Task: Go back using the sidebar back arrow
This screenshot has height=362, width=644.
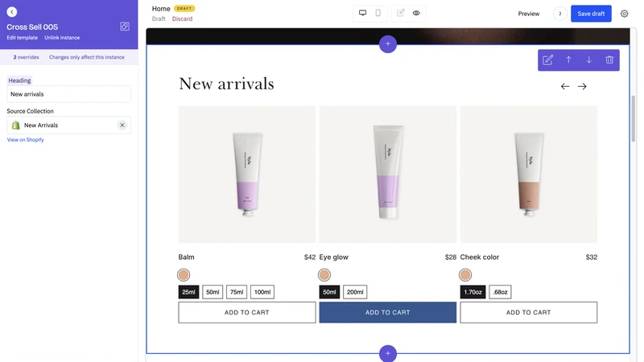Action: click(x=12, y=12)
